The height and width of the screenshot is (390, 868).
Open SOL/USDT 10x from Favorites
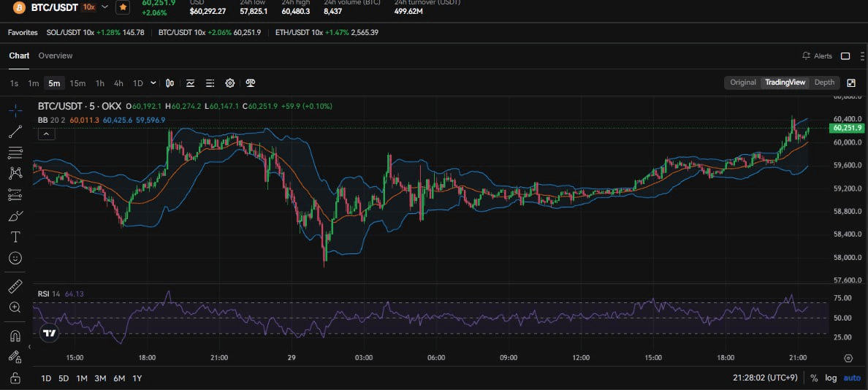[95, 33]
